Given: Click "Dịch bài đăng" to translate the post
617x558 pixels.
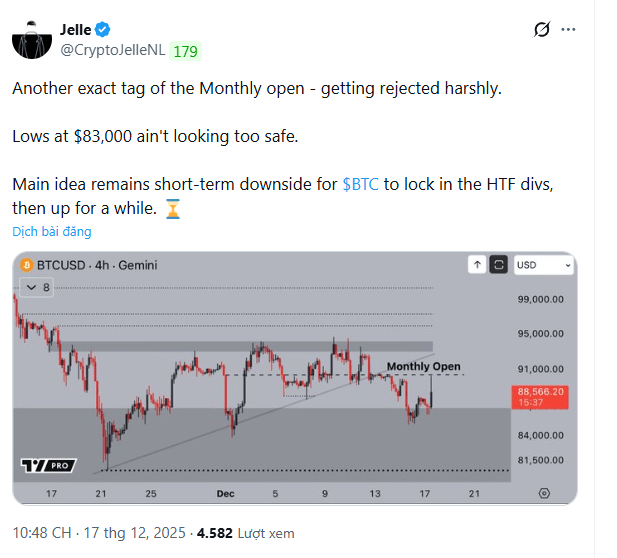Looking at the screenshot, I should (x=52, y=232).
